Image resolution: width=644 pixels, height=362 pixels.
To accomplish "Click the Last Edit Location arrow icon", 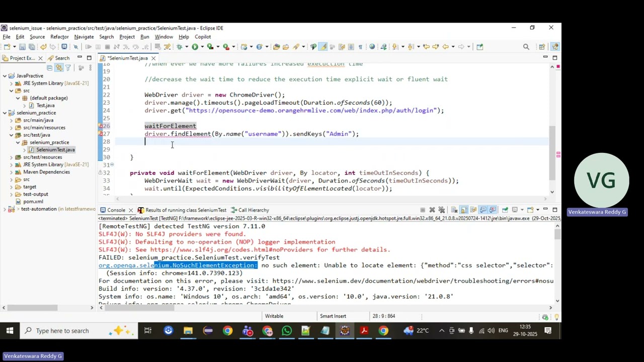I will (426, 47).
